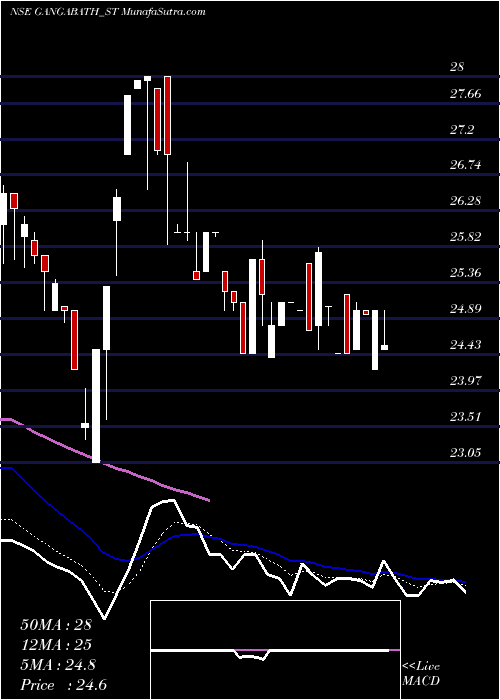Click the <<Live MACD label
The height and width of the screenshot is (700, 500).
coord(421,674)
